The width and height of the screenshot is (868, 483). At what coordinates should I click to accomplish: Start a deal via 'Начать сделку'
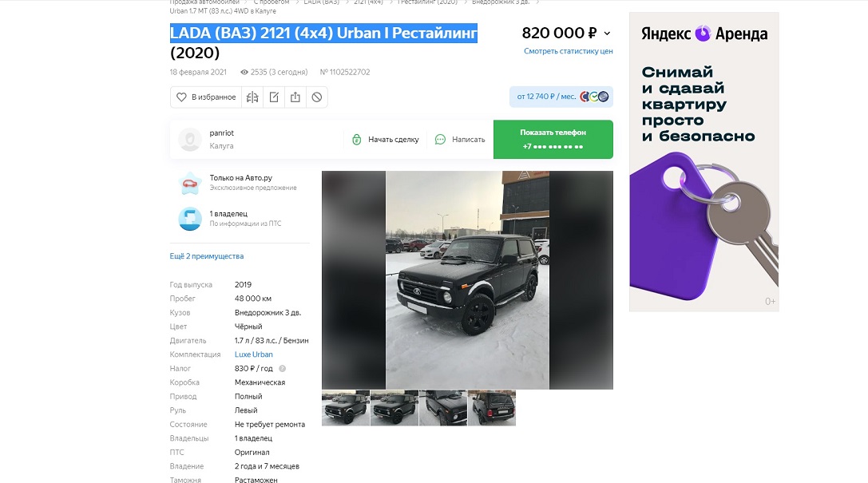[385, 140]
